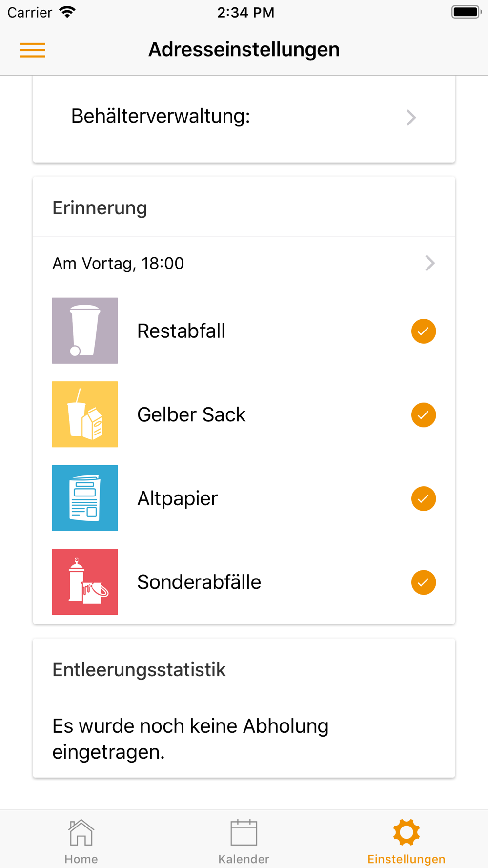Tap the Sonderabfälle label text
Screen dimensions: 488x868
[x=199, y=582]
